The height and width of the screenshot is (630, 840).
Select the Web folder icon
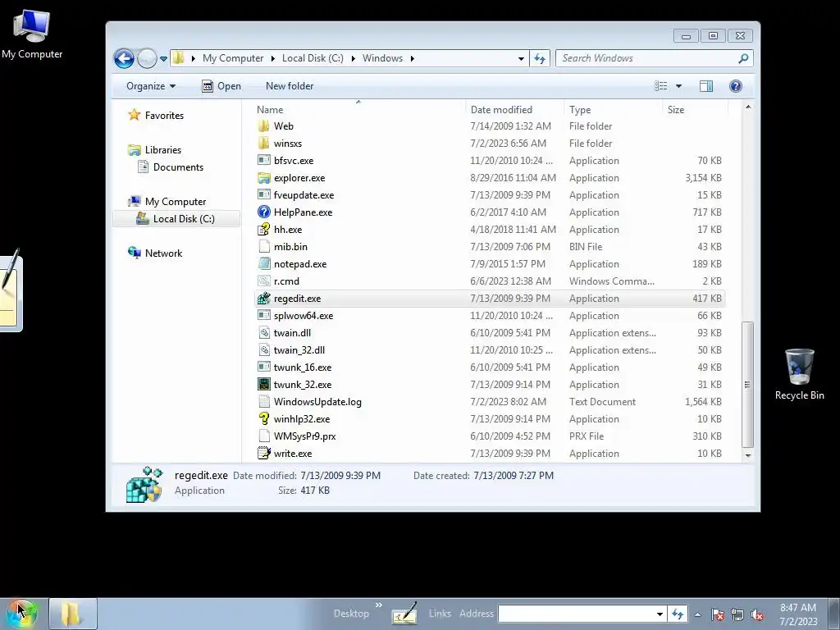(263, 126)
